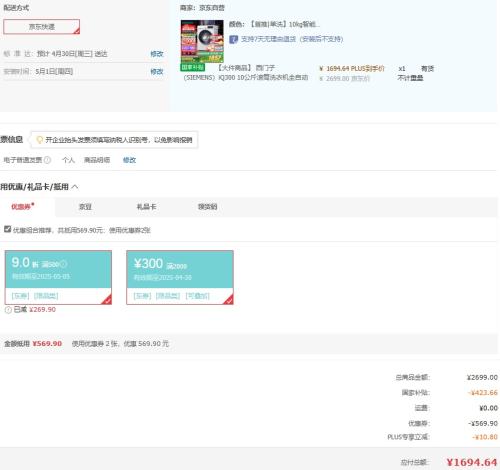Click 修改 link for the 4月30日 delivery date
Screen dimensions: 500x470
(157, 54)
